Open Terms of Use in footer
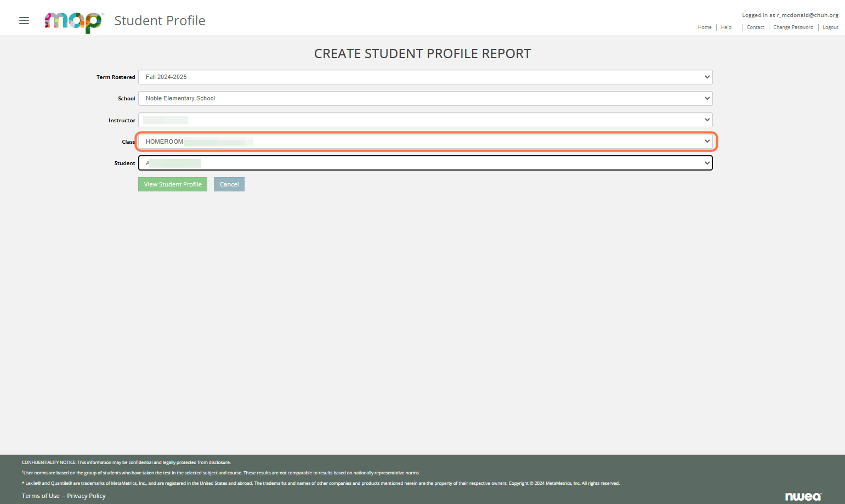Image resolution: width=845 pixels, height=504 pixels. pyautogui.click(x=41, y=496)
